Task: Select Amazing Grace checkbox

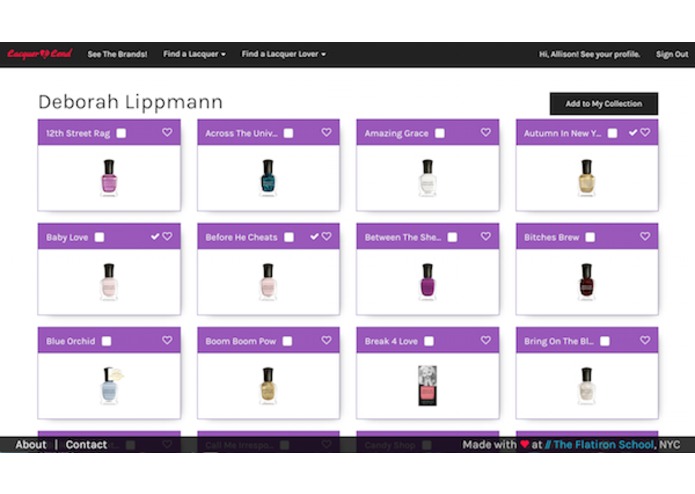Action: 440,133
